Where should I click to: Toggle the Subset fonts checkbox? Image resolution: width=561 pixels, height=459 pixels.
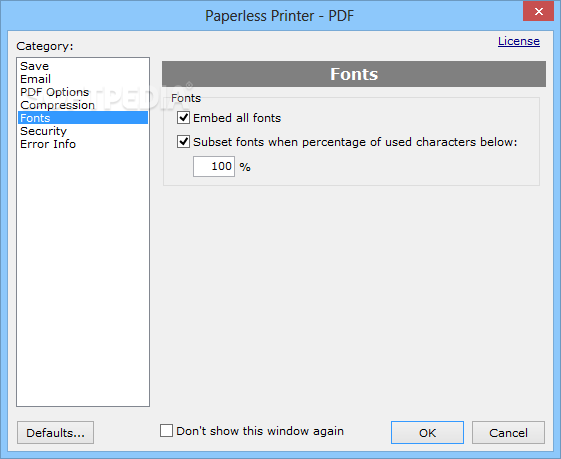[184, 142]
